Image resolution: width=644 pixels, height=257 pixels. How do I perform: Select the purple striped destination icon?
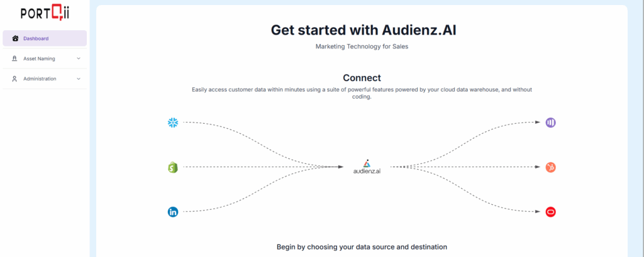(x=550, y=123)
